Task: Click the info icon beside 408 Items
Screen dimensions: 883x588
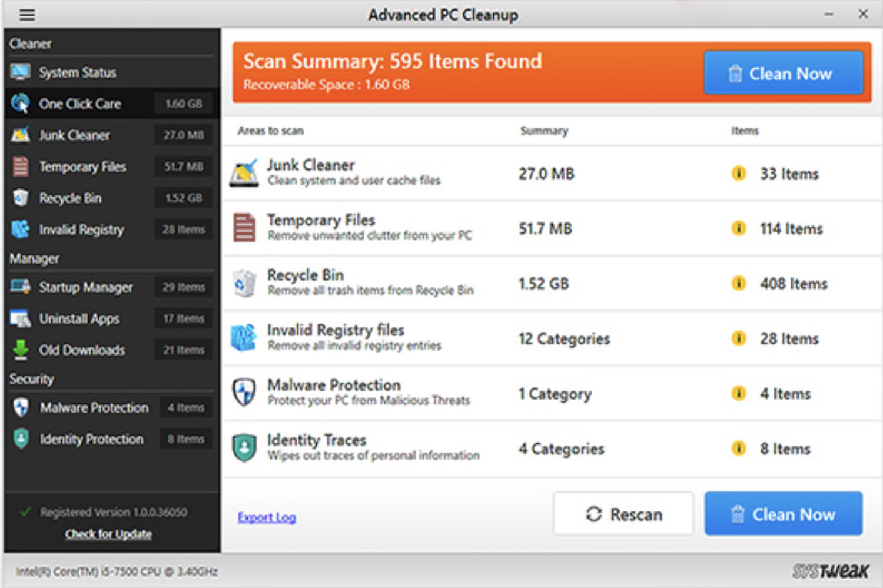Action: [x=739, y=283]
